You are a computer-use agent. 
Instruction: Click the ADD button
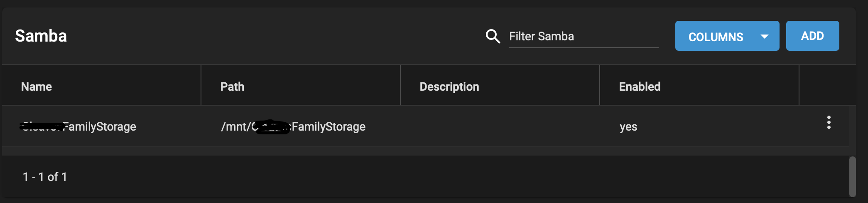pos(812,36)
